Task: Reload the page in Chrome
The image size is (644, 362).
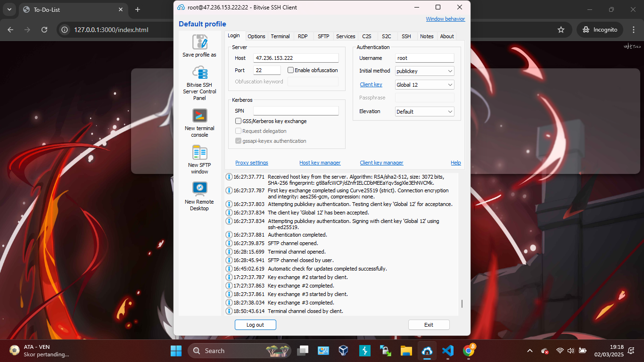Action: 44,30
